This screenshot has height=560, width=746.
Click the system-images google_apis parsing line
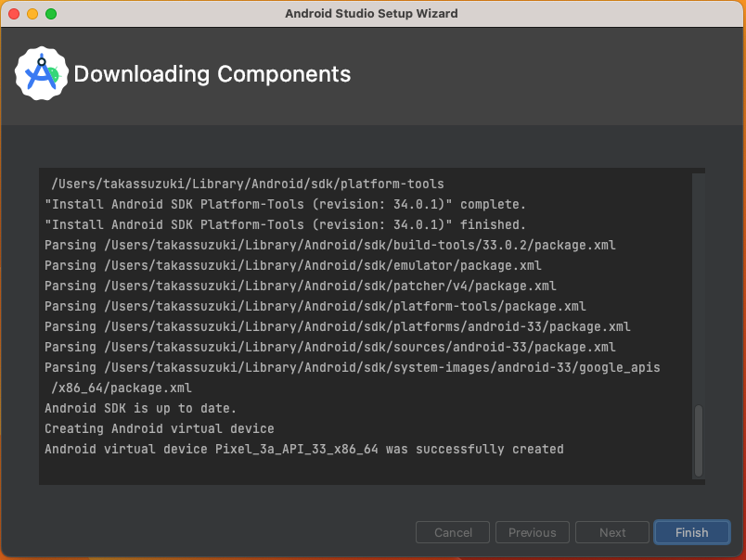352,368
